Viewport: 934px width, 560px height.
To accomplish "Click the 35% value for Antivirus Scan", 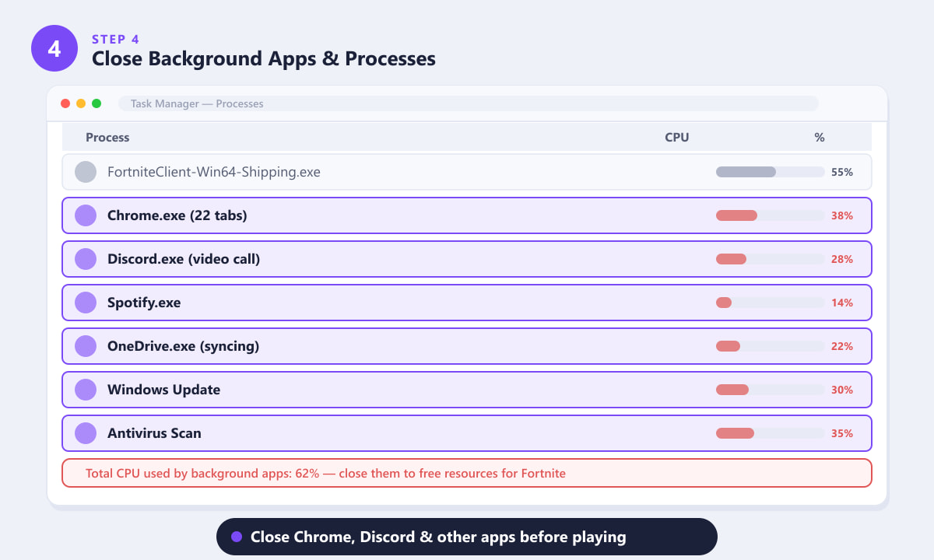I will 842,433.
